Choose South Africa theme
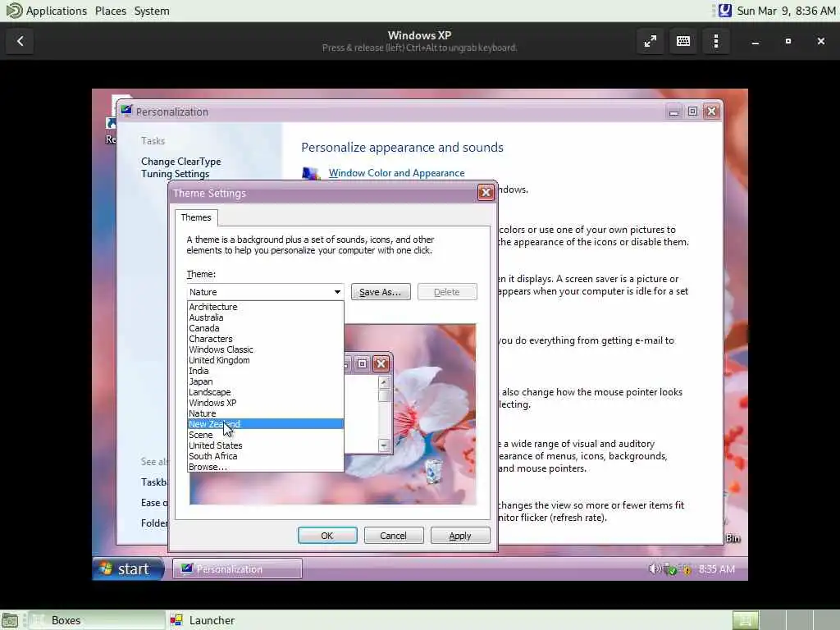The height and width of the screenshot is (630, 840). click(265, 456)
